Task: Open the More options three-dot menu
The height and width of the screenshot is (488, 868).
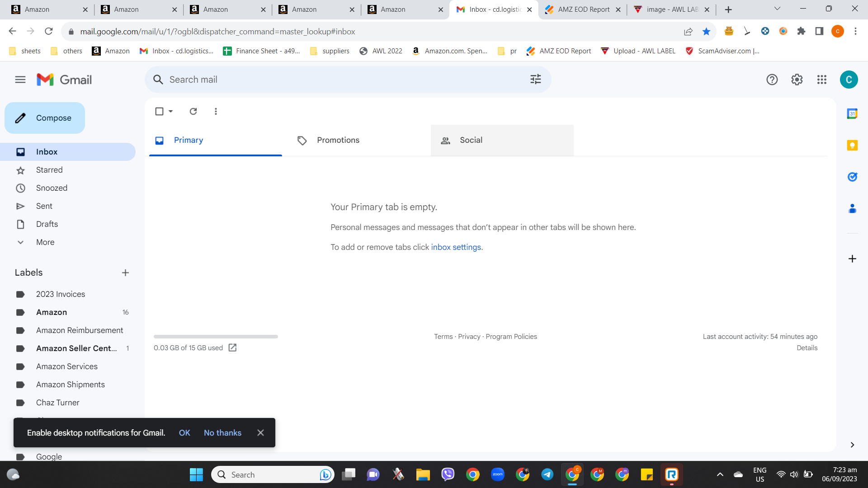Action: pos(216,111)
